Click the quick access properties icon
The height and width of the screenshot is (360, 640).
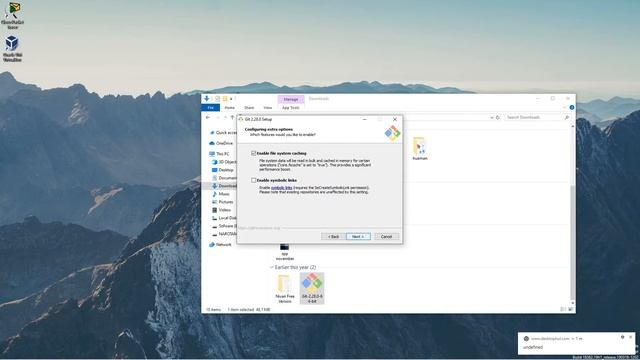click(217, 99)
